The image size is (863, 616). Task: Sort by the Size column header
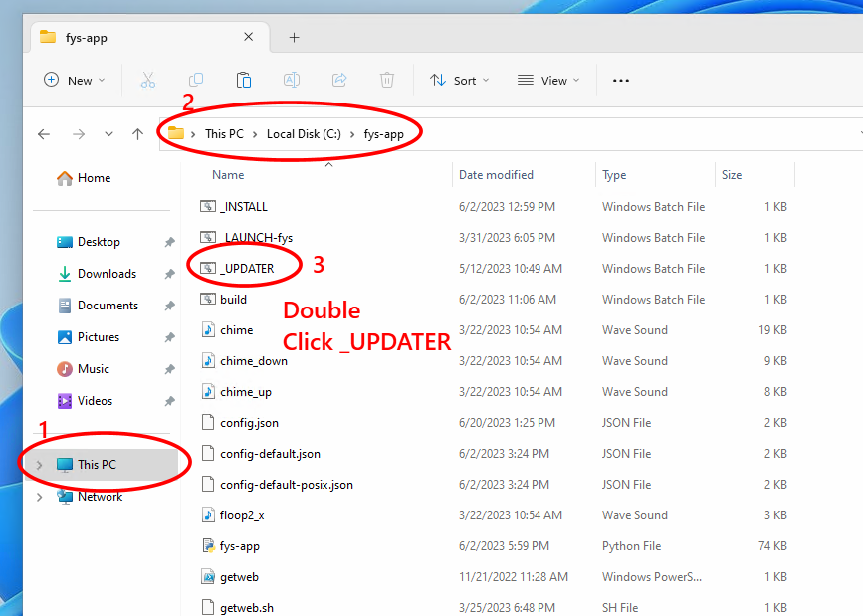coord(732,175)
